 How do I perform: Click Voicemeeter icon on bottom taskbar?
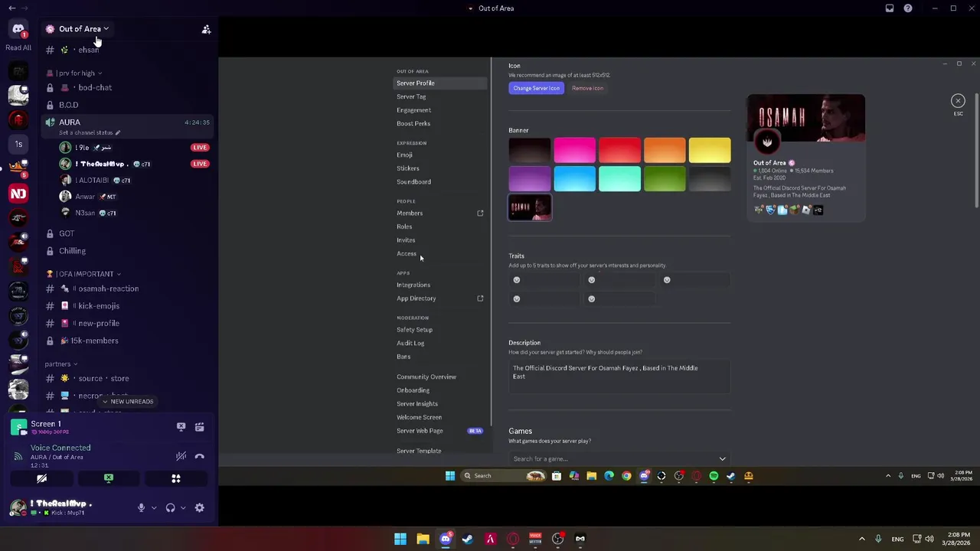(x=535, y=539)
